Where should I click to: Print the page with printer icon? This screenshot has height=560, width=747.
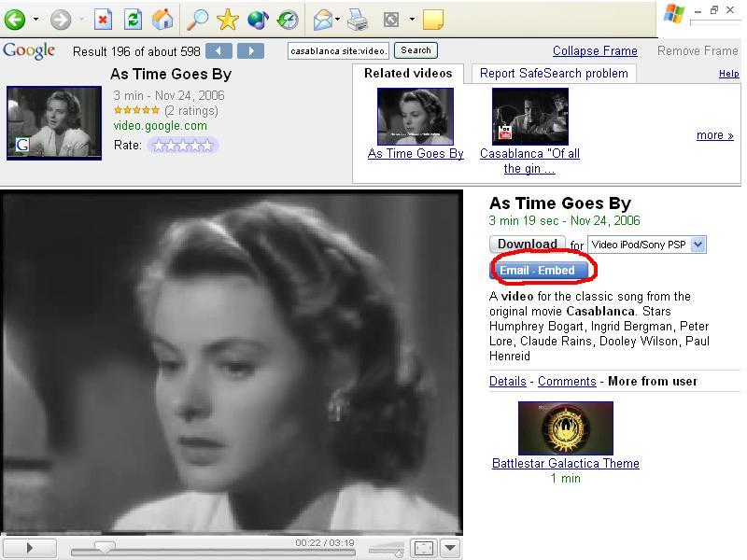[358, 20]
